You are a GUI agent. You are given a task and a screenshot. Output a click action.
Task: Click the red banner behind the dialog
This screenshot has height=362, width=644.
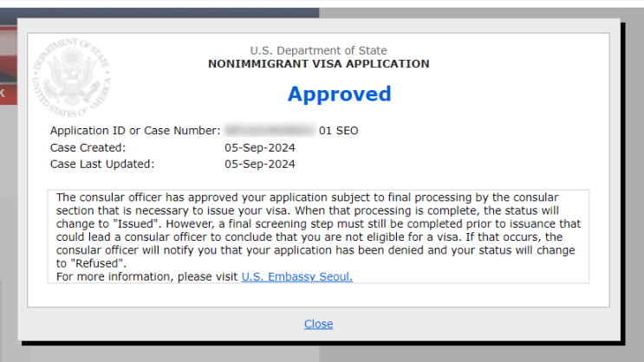pyautogui.click(x=8, y=93)
